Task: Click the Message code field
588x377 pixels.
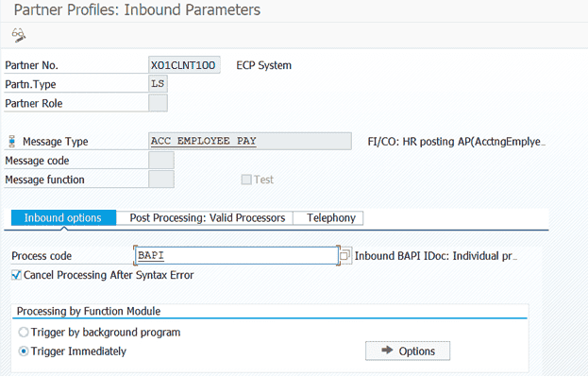Action: [161, 161]
